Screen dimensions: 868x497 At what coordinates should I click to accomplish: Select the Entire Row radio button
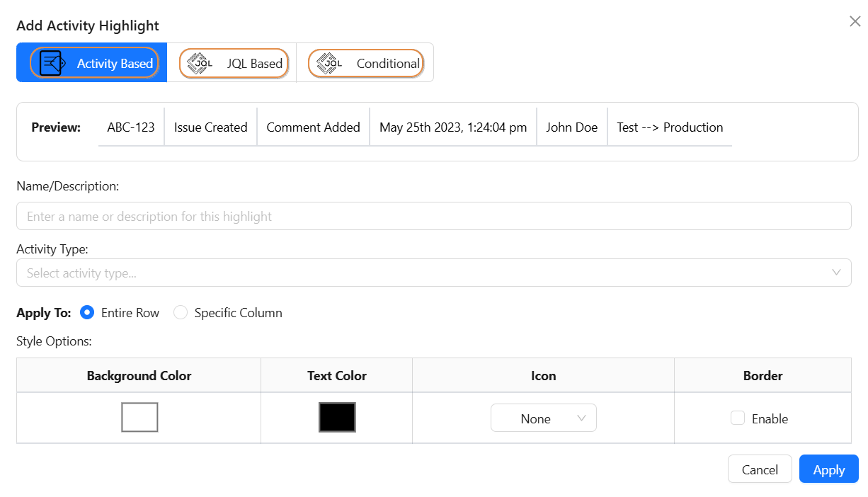(x=87, y=312)
